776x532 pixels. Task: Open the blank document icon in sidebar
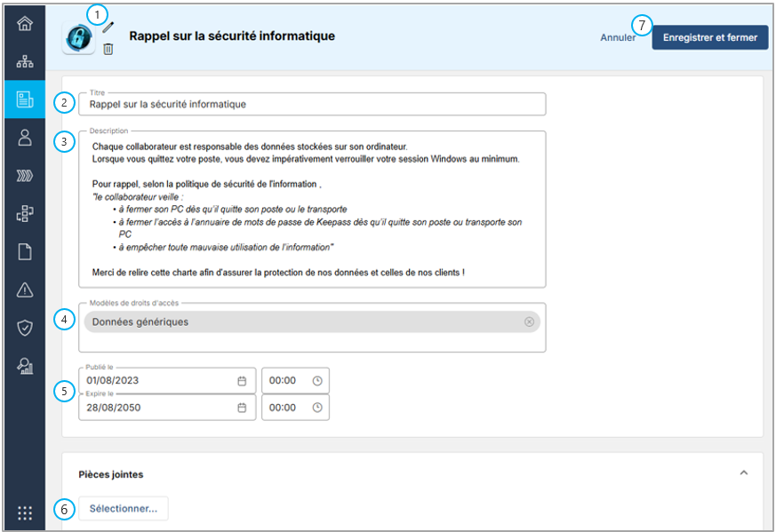(x=25, y=252)
